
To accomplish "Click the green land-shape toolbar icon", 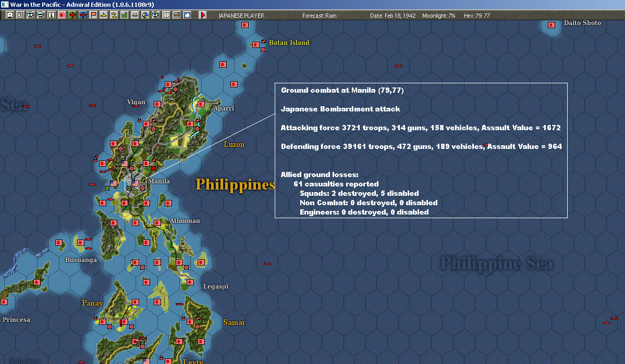I will [125, 15].
